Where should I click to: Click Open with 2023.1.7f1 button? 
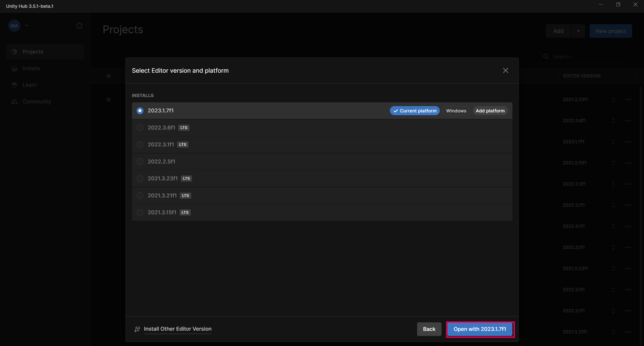click(480, 329)
